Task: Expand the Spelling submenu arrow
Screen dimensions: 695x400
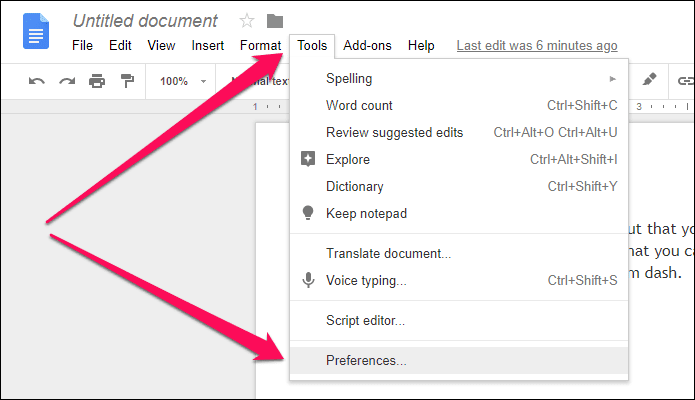Action: click(613, 79)
